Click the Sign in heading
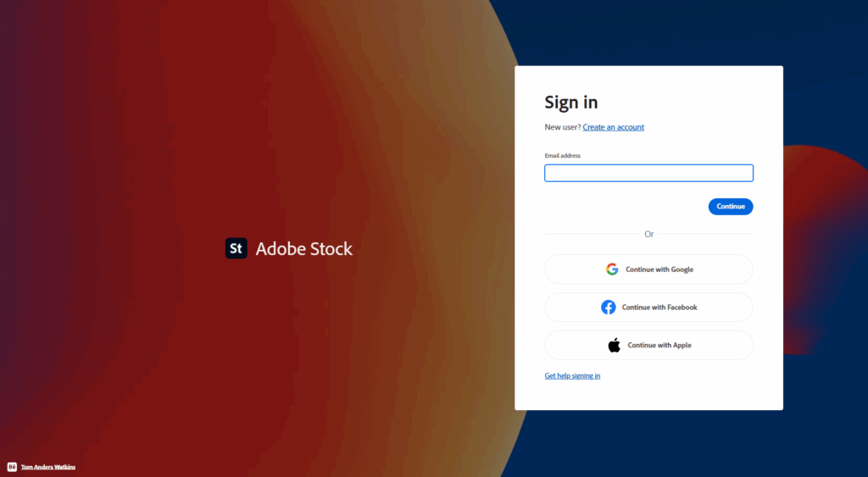 571,103
